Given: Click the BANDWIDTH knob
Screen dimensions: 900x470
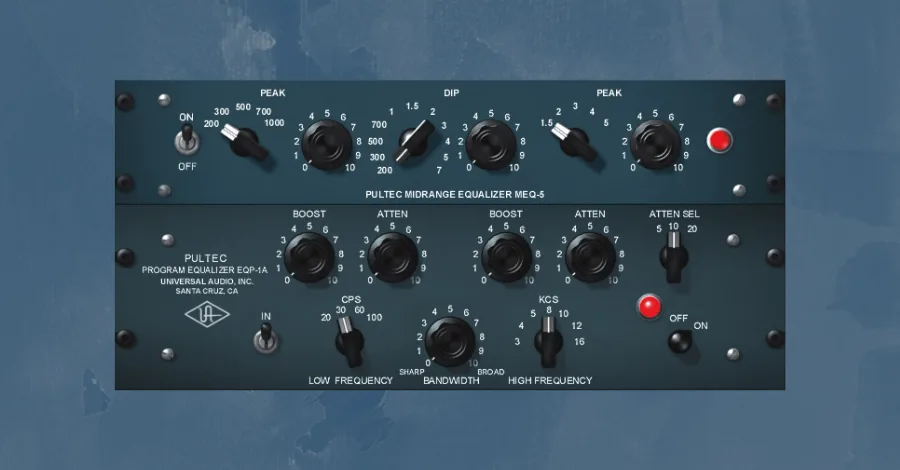Looking at the screenshot, I should pos(450,341).
